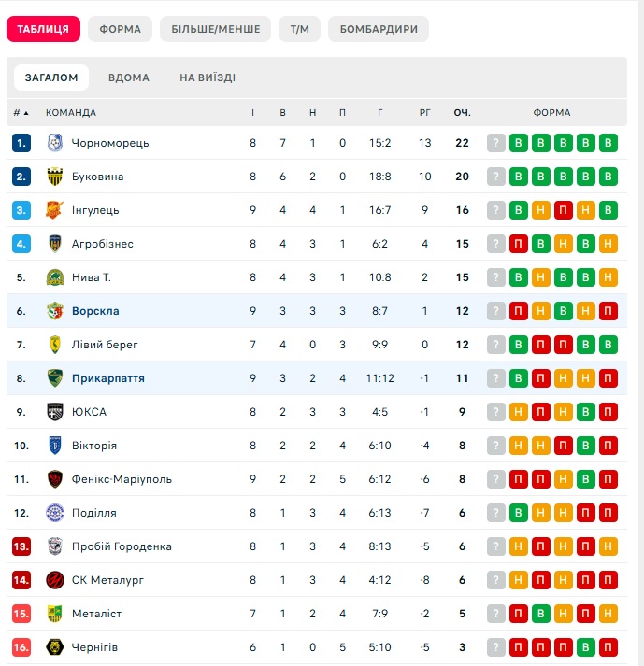Viewport: 644px width, 666px height.
Task: Open the БОМБАРДИРИ tab
Action: point(379,29)
